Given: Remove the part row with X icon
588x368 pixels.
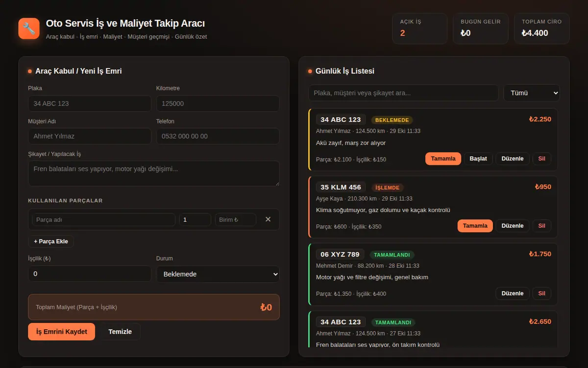Looking at the screenshot, I should 268,219.
